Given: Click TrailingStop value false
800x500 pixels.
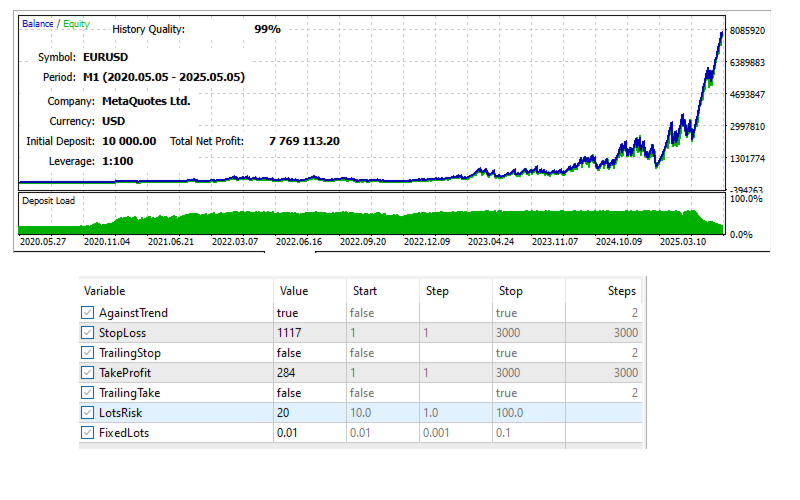Looking at the screenshot, I should 289,353.
